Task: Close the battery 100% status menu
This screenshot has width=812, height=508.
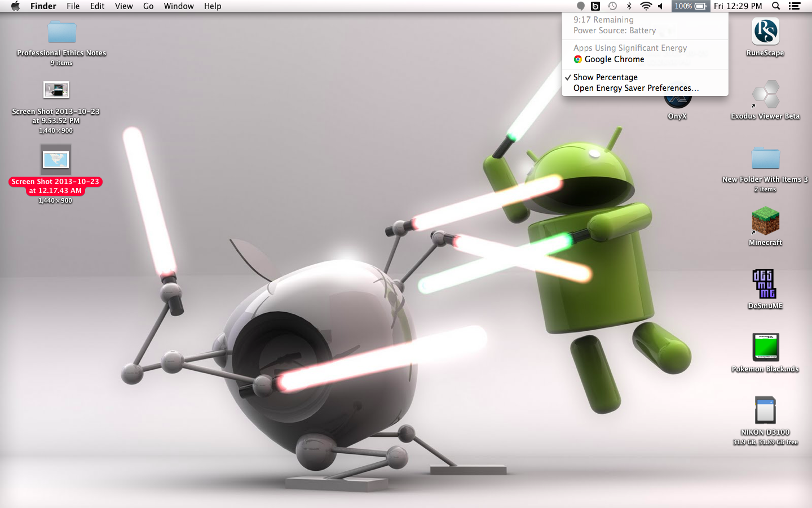Action: (x=690, y=6)
